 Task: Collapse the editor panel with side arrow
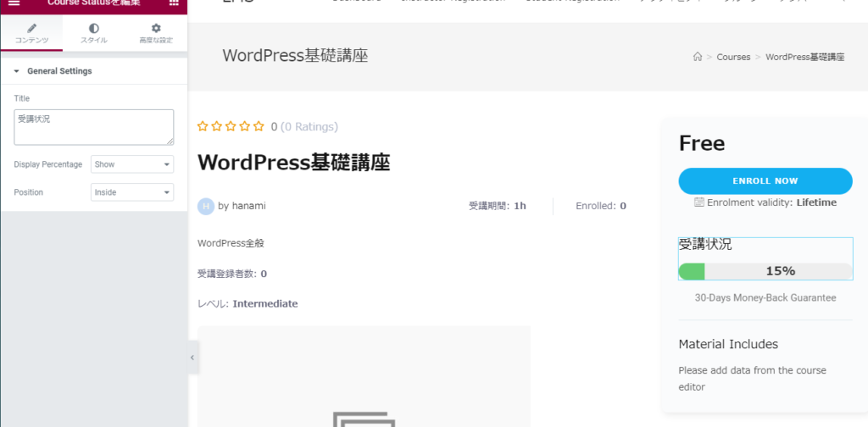tap(192, 358)
